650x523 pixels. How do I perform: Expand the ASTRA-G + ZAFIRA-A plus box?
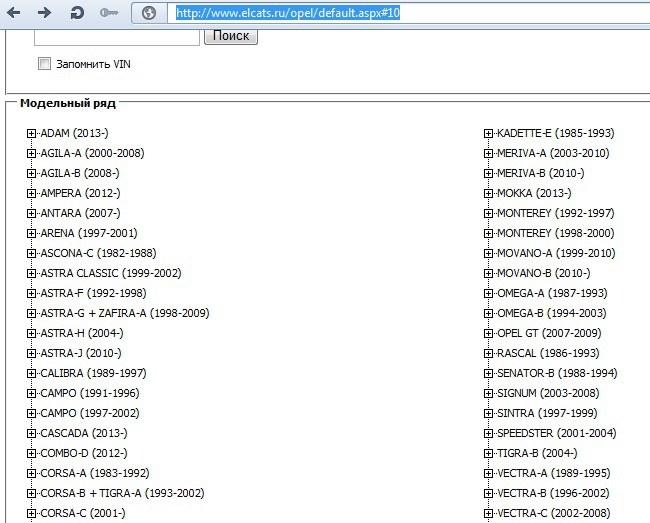(32, 313)
